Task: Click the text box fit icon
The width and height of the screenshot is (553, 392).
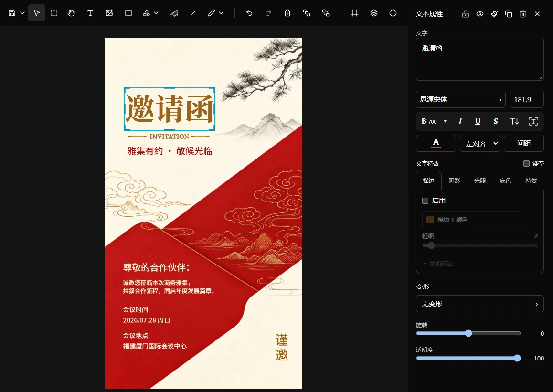Action: click(x=533, y=121)
